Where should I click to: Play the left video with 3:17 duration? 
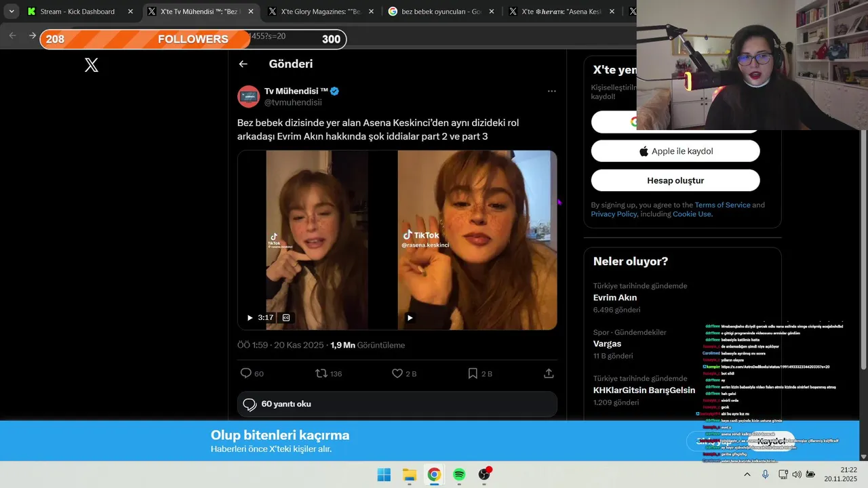pyautogui.click(x=250, y=317)
